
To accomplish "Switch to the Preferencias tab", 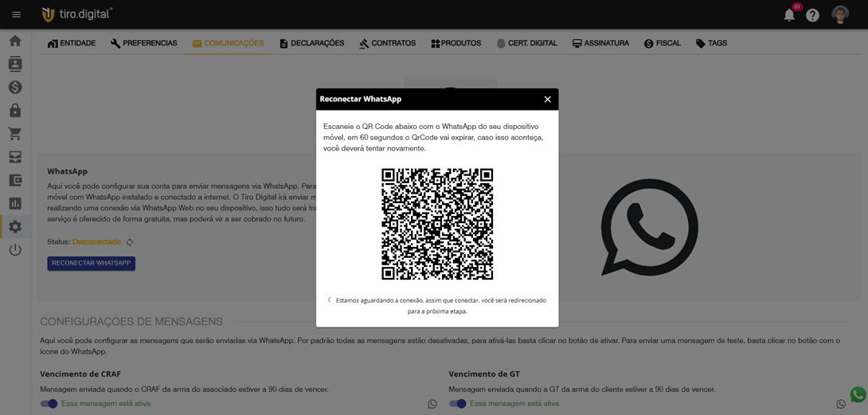I will click(x=144, y=43).
